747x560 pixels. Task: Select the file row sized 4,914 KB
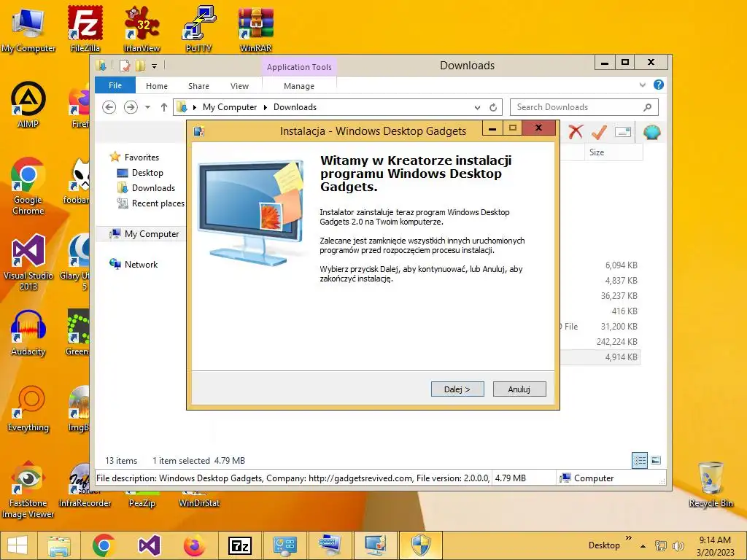[600, 357]
